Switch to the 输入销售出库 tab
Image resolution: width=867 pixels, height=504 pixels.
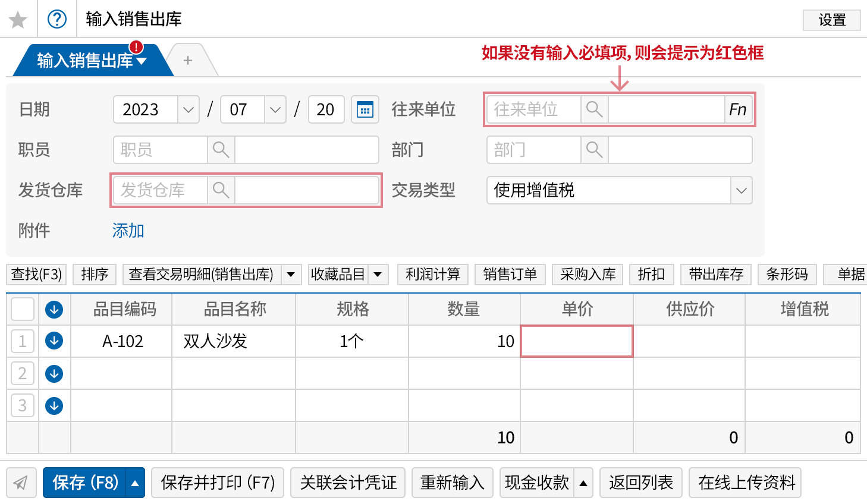click(84, 61)
